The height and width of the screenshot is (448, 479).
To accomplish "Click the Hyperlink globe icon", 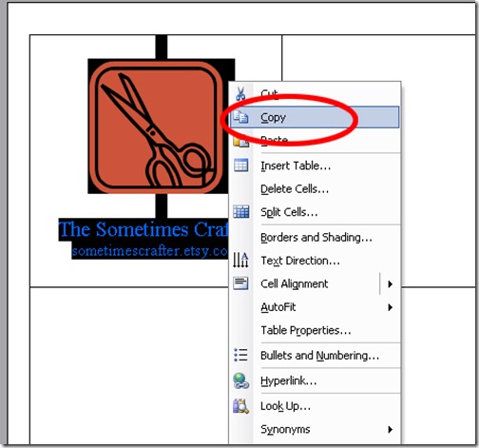I will point(240,380).
